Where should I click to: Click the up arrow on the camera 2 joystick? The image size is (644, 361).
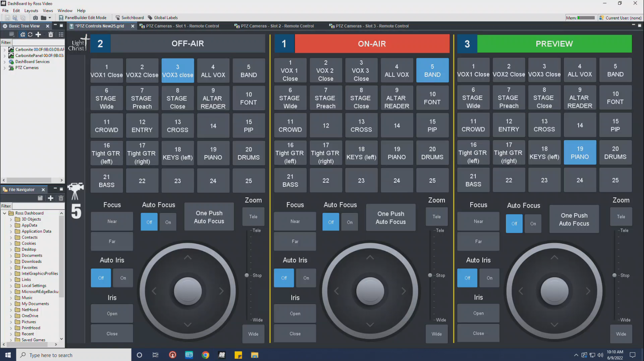pos(188,258)
